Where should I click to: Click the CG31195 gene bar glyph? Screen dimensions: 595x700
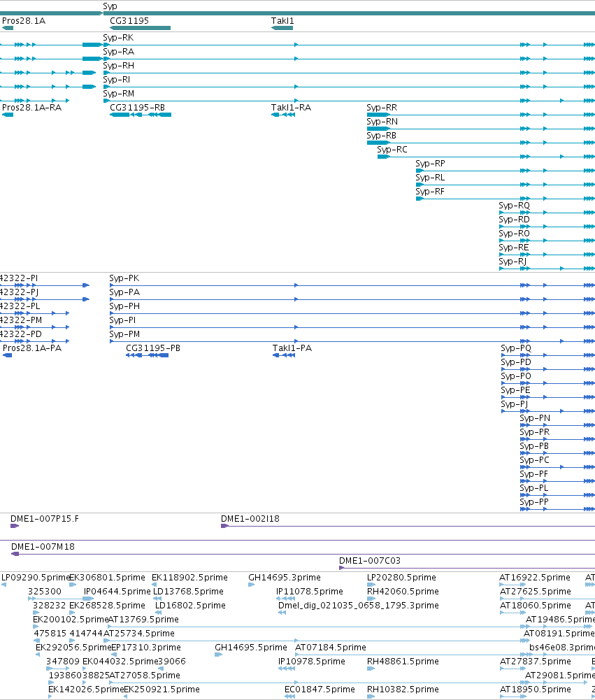[140, 28]
